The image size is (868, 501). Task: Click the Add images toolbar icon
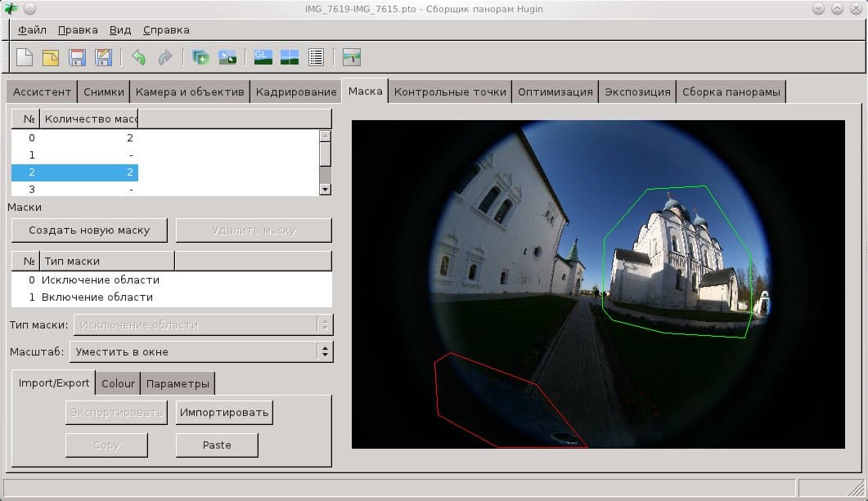click(x=200, y=57)
